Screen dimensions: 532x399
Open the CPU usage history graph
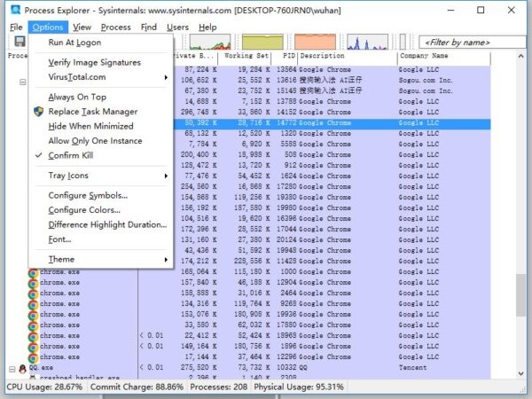tap(210, 42)
